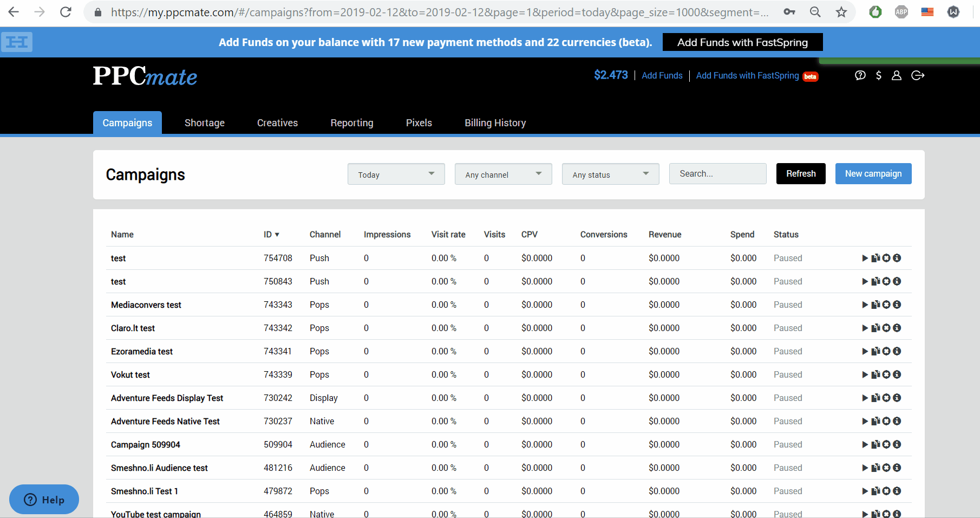Open the Any status filter dropdown
This screenshot has height=518, width=980.
click(610, 174)
